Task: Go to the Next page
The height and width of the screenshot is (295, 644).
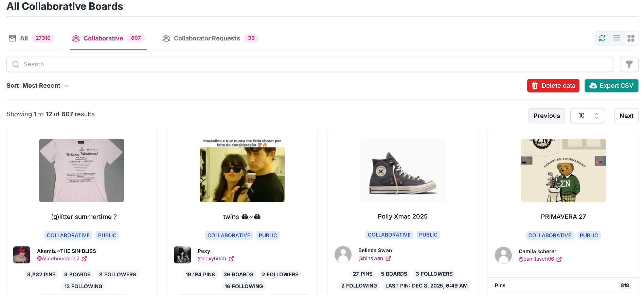Action: (626, 116)
